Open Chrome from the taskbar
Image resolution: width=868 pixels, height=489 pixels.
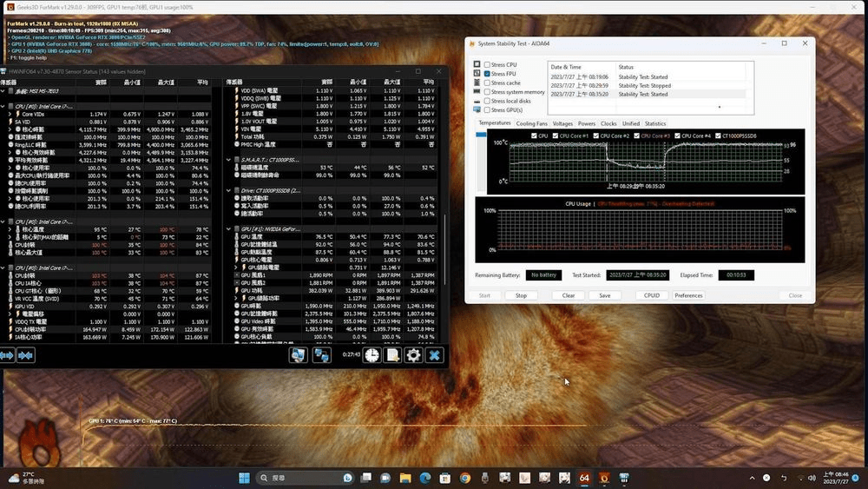pyautogui.click(x=465, y=478)
